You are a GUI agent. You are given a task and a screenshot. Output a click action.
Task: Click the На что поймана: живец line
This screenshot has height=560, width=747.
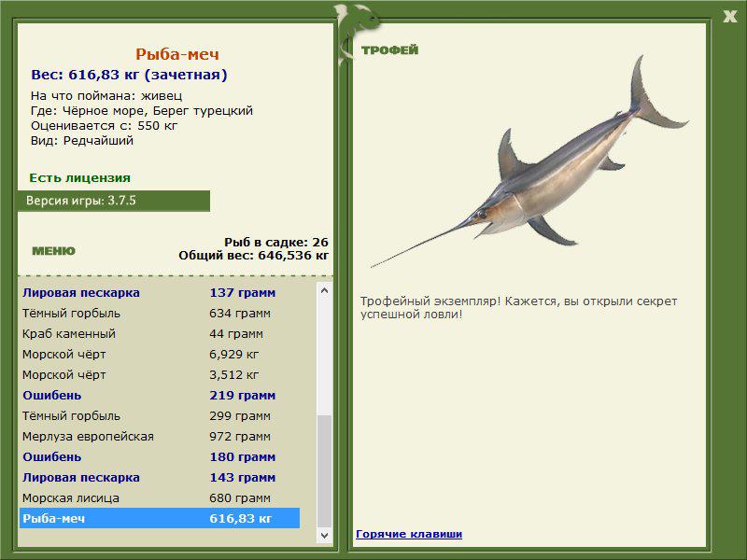(106, 96)
